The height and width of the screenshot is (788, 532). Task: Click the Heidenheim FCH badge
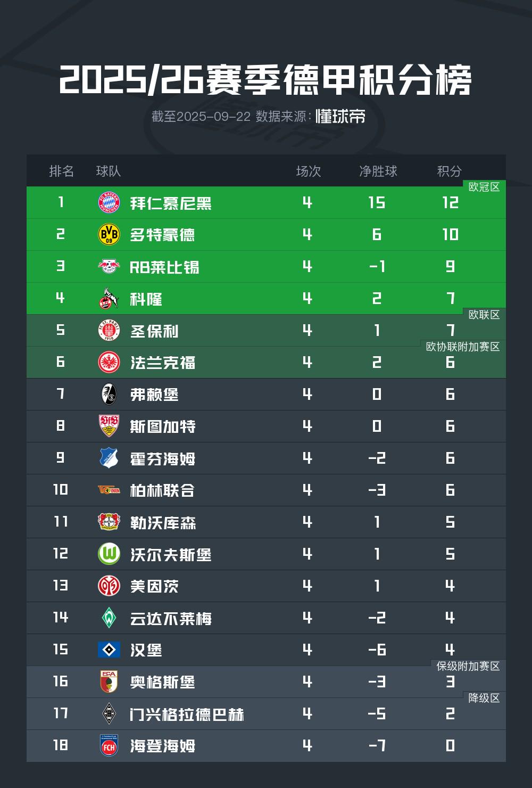[109, 745]
